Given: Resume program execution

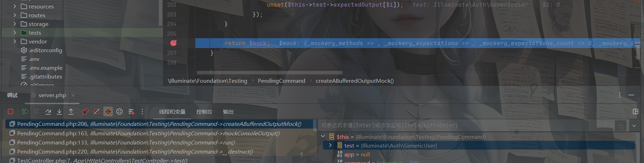Looking at the screenshot, I should click(25, 111).
